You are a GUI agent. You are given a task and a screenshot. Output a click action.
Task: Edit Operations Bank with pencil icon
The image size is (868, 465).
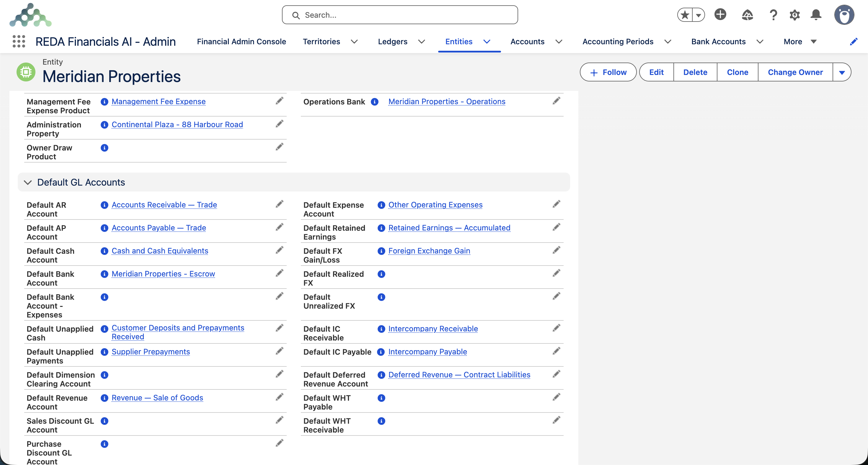point(556,101)
